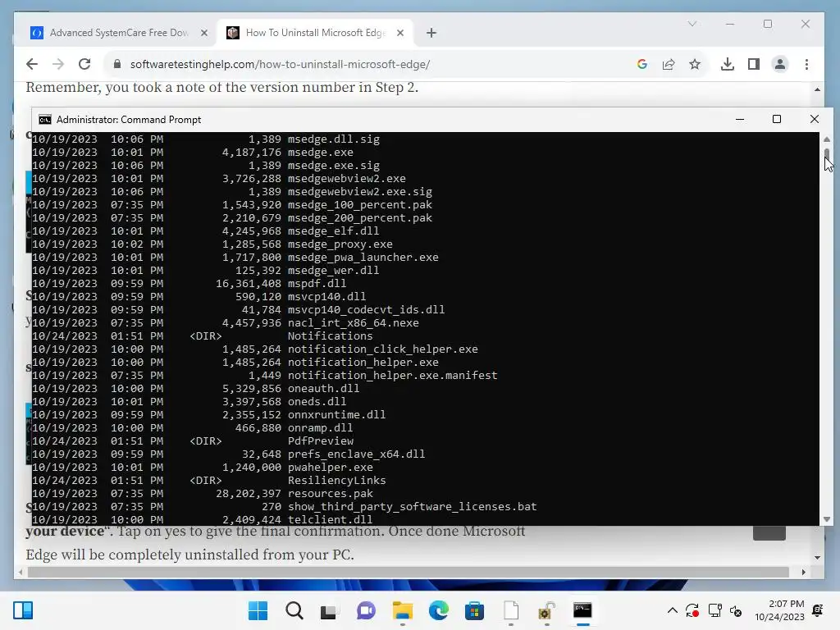The height and width of the screenshot is (630, 840).
Task: Close the Administrator Command Prompt window
Action: (815, 119)
